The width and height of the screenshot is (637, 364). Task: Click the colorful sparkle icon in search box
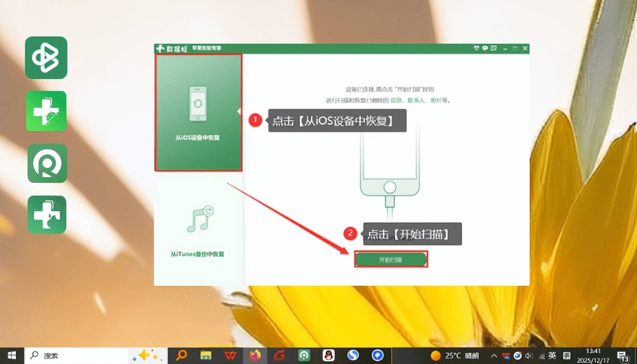coord(147,355)
